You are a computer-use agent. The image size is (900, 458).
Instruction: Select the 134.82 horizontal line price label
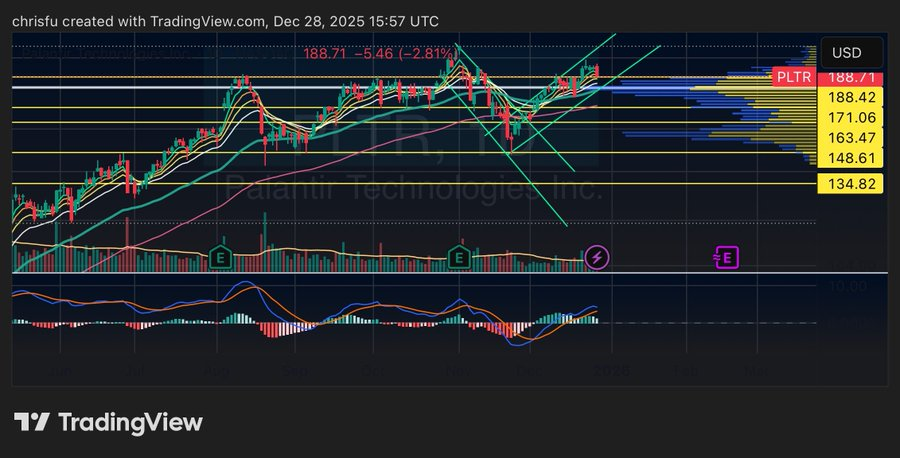(851, 184)
